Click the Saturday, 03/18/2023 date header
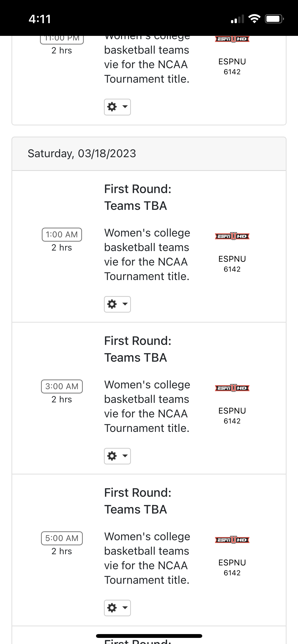Screen dimensions: 298x644 (82, 154)
